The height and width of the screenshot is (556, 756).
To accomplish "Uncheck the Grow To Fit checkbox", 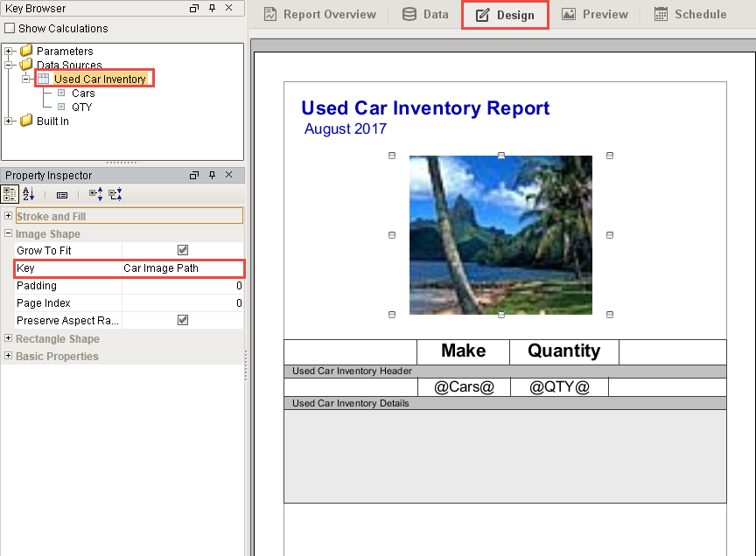I will point(183,250).
